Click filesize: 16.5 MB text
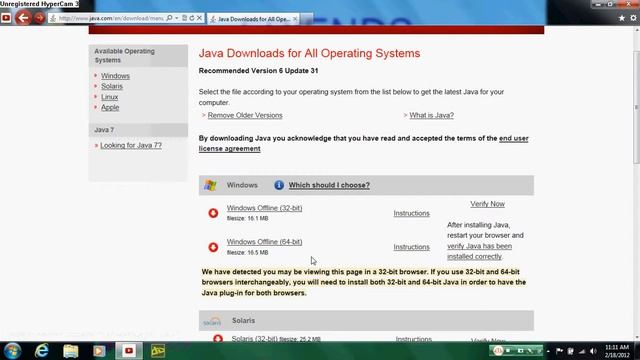640x360 pixels. pos(247,253)
